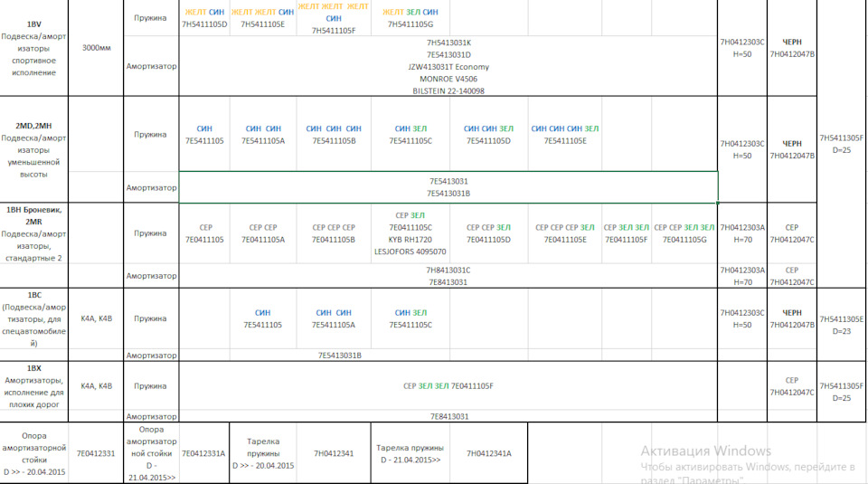Select cell 7E5411105D СИН СИН ЗЕЛ

pos(489,135)
